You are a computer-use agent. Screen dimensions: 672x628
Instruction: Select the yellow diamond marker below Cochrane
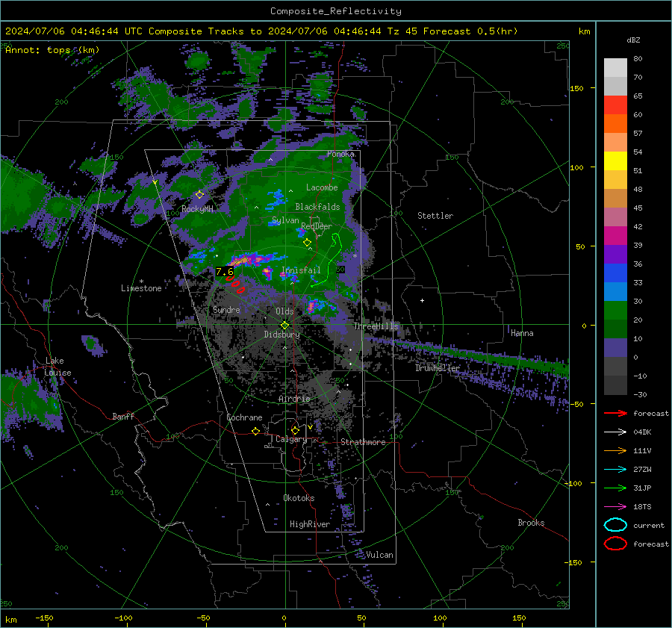[x=256, y=431]
